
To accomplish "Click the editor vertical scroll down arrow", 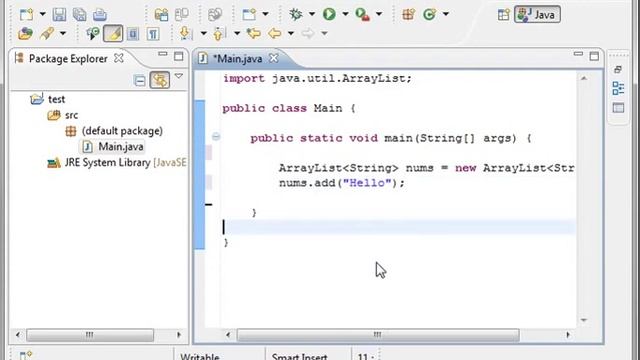I will pos(584,320).
